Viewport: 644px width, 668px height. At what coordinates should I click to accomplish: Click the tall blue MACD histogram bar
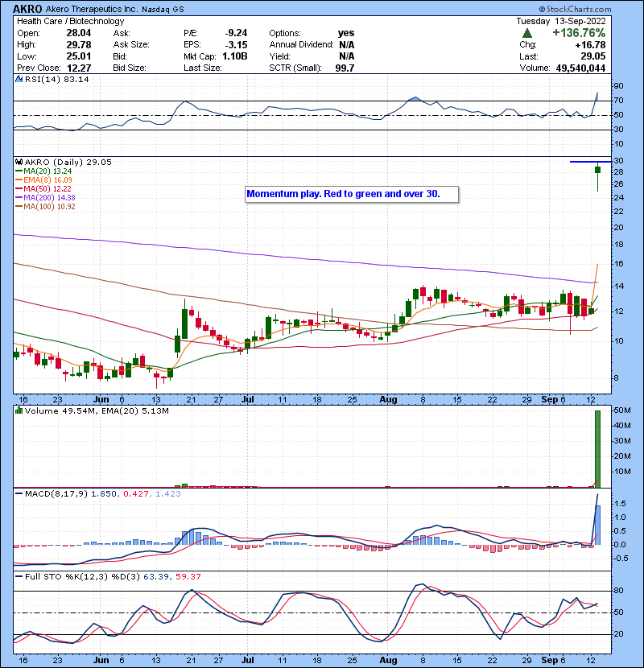click(597, 525)
